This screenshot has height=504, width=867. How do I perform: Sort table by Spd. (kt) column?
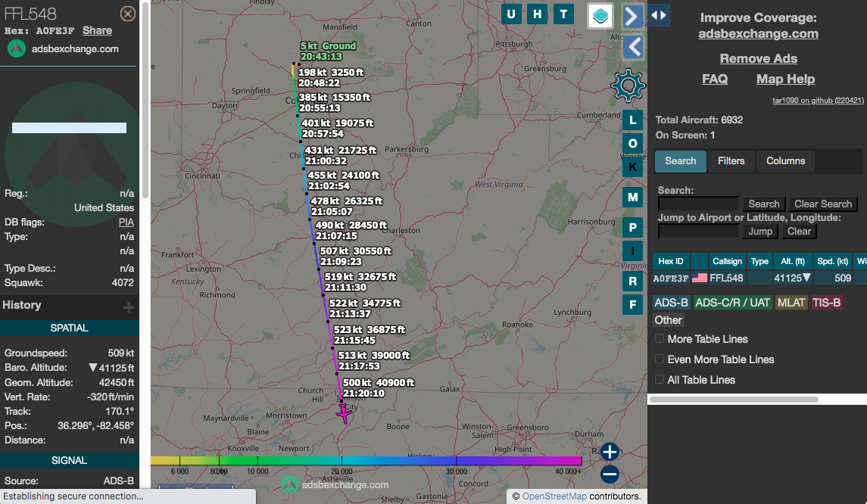click(x=833, y=261)
